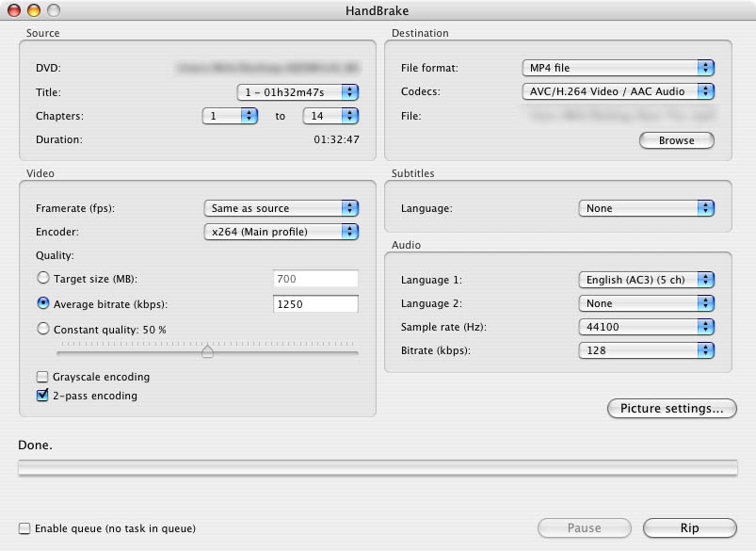Open the Codecs dropdown (AVC/H.264 Video / AAC Audio)

[619, 91]
